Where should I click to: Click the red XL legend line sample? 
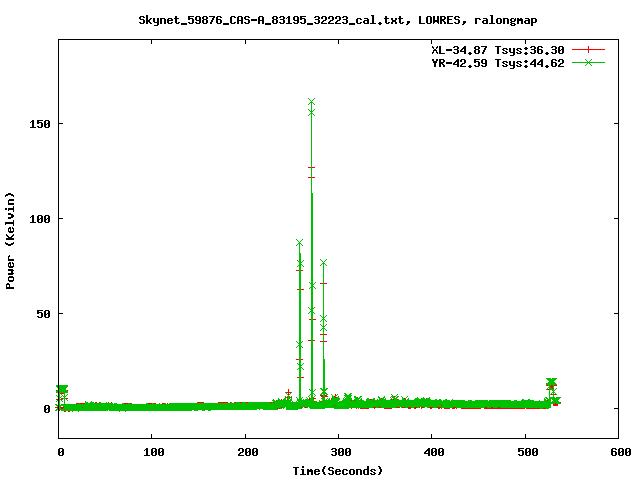(x=588, y=50)
